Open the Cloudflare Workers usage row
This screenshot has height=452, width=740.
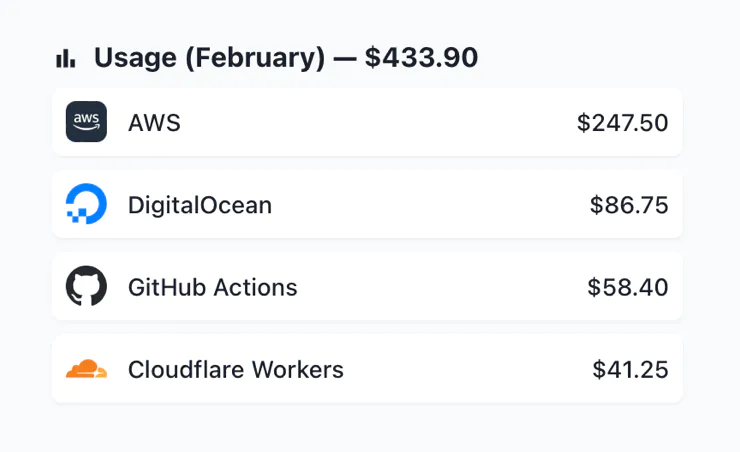pos(460,369)
